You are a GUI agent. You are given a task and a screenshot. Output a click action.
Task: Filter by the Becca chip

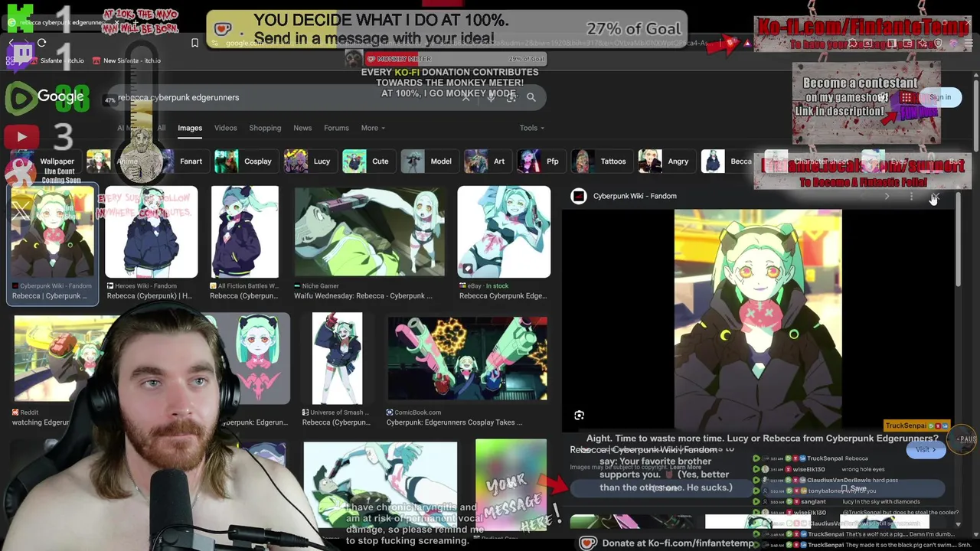coord(728,161)
